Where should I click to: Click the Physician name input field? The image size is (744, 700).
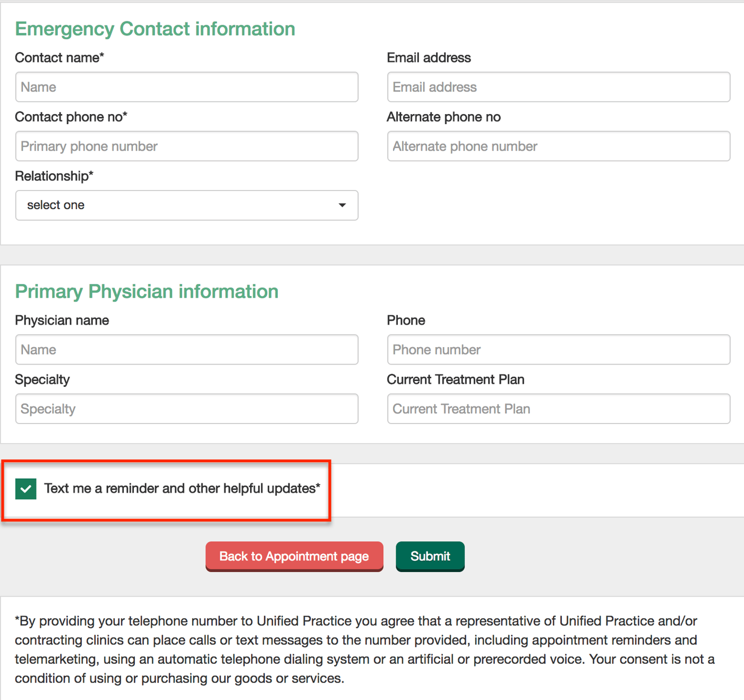(x=186, y=349)
